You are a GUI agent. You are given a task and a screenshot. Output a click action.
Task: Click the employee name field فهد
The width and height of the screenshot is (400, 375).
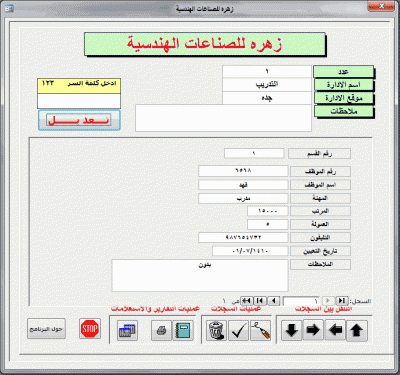click(243, 184)
